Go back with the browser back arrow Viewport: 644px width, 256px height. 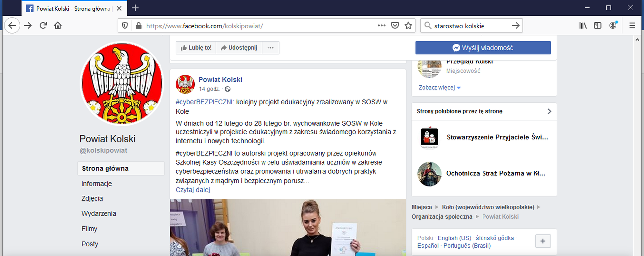[x=12, y=25]
